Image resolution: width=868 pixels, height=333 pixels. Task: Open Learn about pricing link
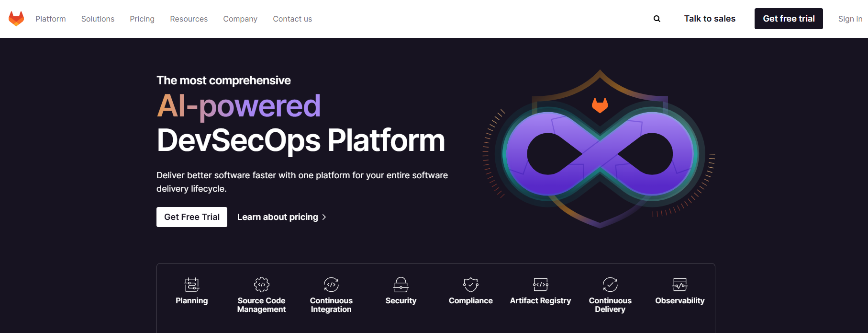tap(282, 217)
